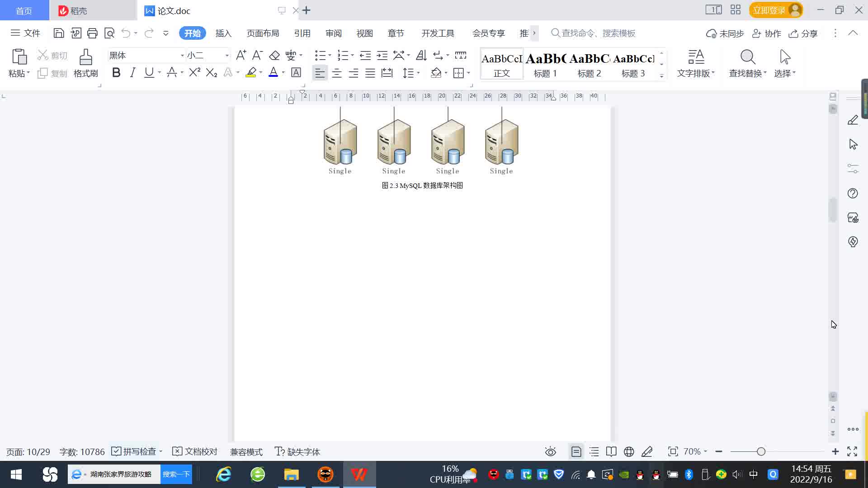Toggle justified text alignment
Image resolution: width=868 pixels, height=488 pixels.
point(370,73)
